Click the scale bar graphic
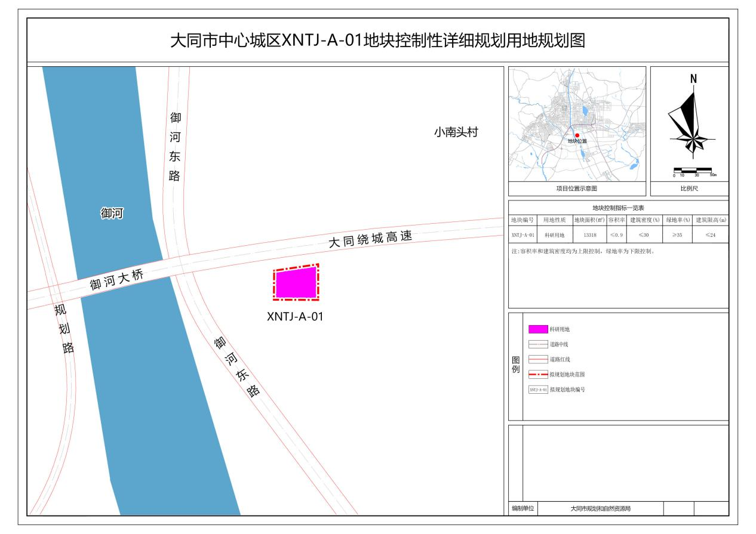The width and height of the screenshot is (756, 534). click(x=693, y=171)
